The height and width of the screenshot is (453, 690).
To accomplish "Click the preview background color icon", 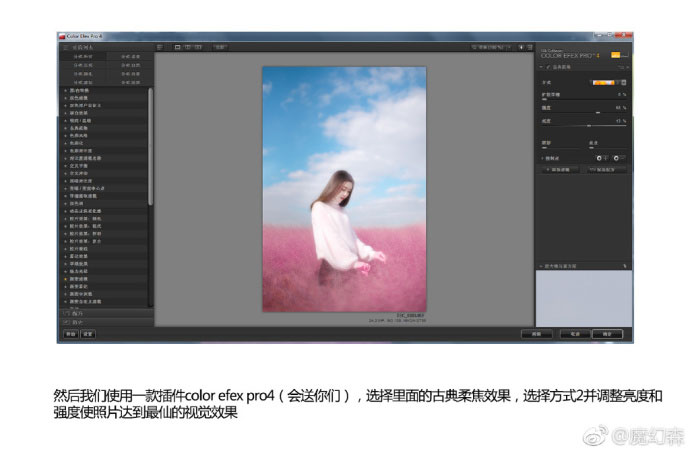I will [529, 46].
